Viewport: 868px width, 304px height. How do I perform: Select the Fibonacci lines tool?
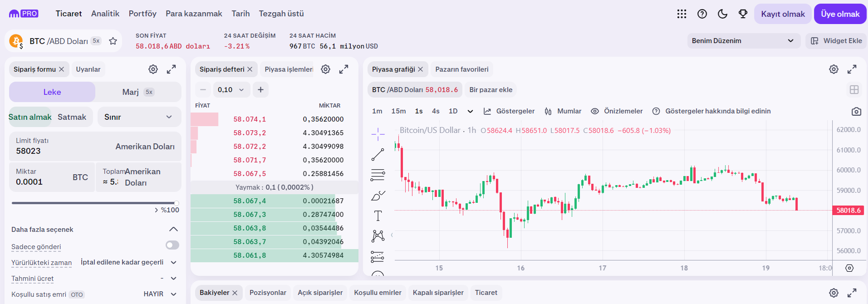coord(378,175)
